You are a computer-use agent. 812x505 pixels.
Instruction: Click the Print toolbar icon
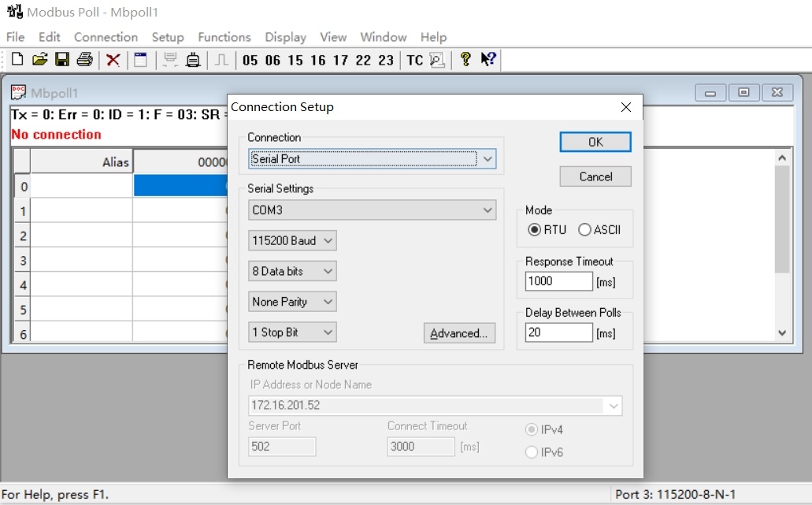point(84,60)
